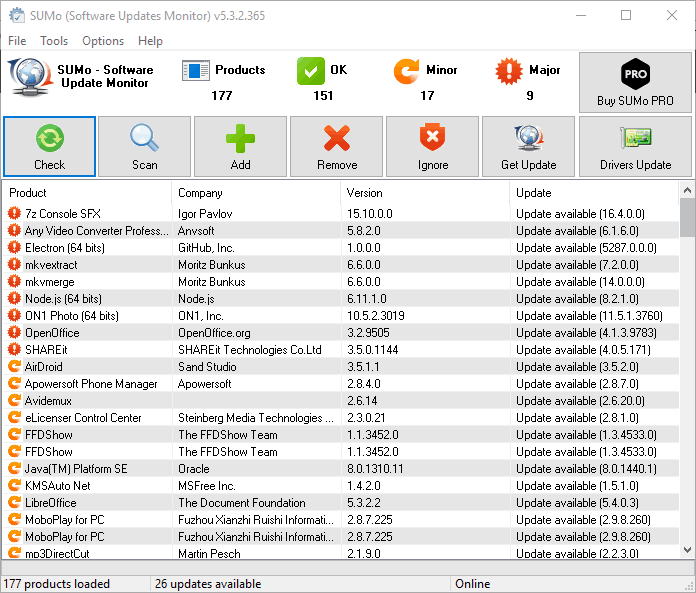The width and height of the screenshot is (696, 593).
Task: Click minor update icon beside Java(TM) Platform SE
Action: click(x=14, y=468)
